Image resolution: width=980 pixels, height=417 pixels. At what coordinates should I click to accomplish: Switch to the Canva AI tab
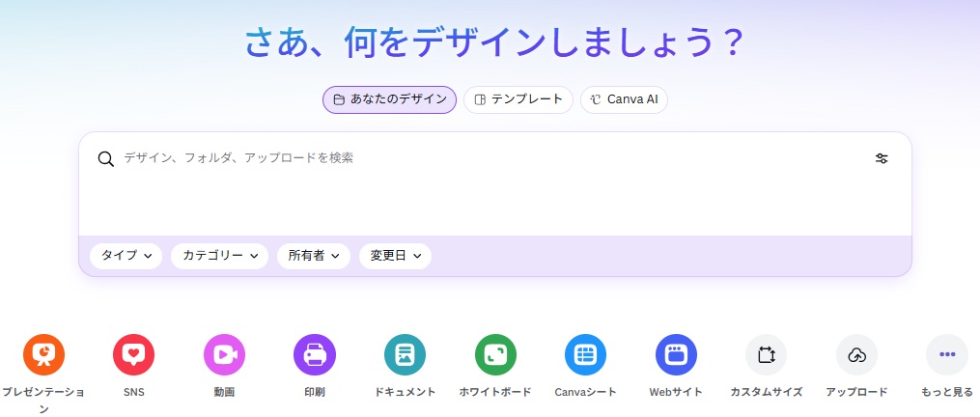(624, 100)
